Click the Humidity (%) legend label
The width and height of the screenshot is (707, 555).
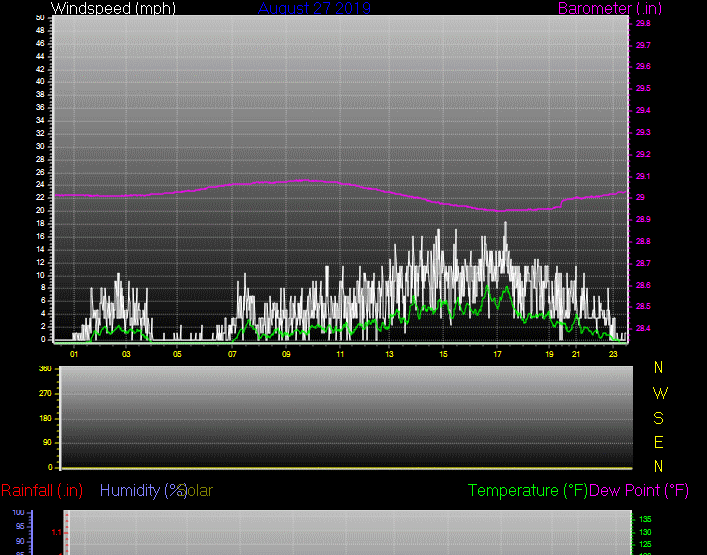[143, 491]
